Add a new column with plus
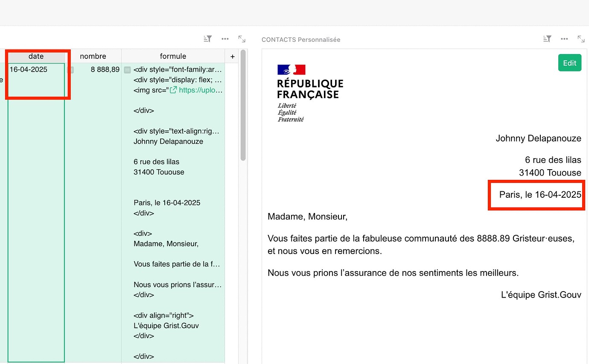 tap(232, 56)
